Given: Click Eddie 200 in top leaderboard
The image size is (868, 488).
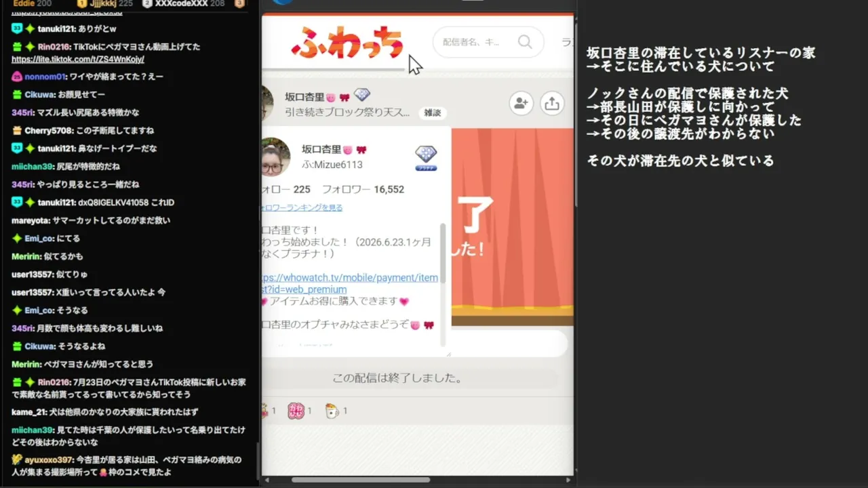Looking at the screenshot, I should pyautogui.click(x=32, y=4).
